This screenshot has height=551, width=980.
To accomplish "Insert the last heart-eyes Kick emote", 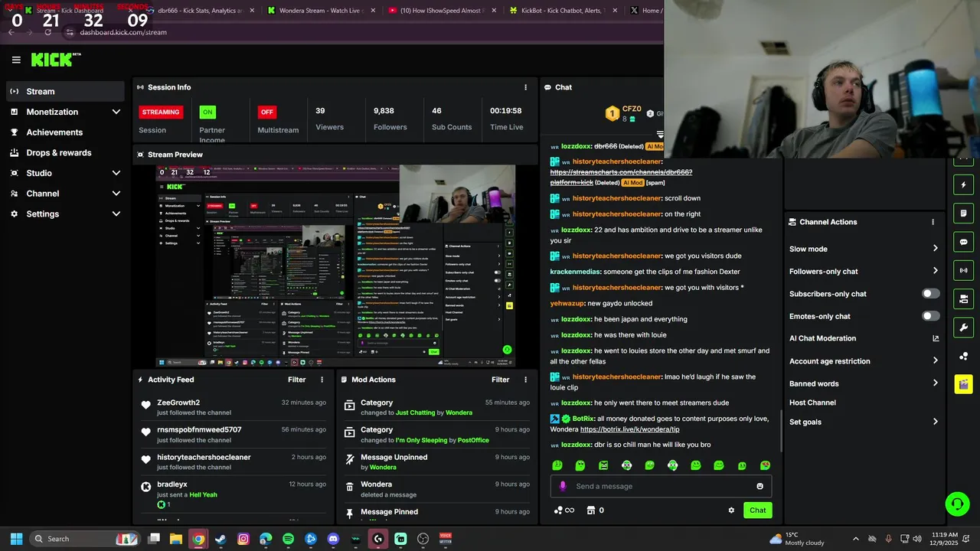I will coord(765,465).
